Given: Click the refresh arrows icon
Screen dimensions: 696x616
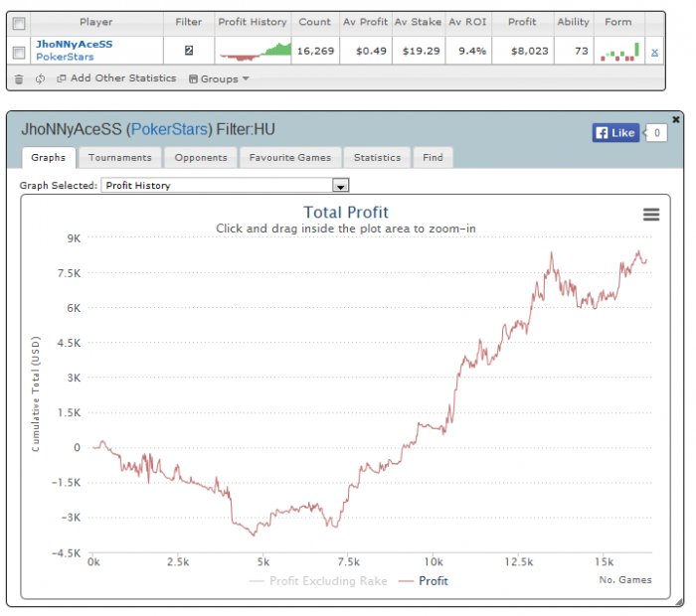Looking at the screenshot, I should [40, 78].
